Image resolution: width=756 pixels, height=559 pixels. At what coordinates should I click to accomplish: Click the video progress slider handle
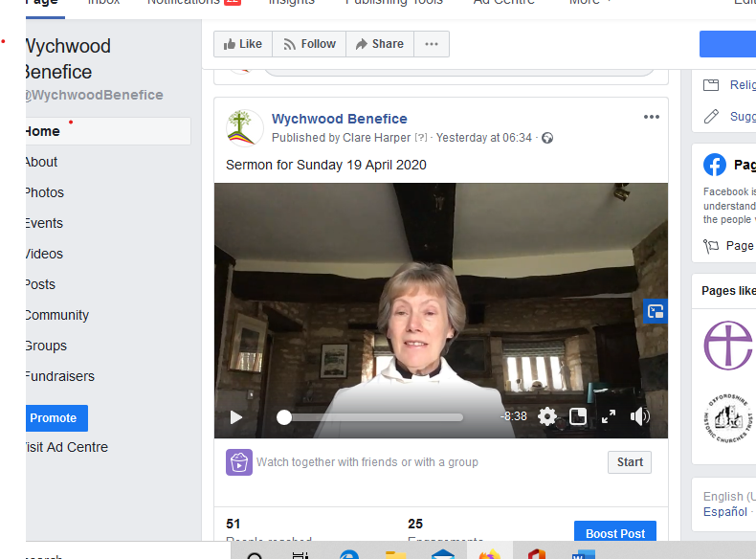click(x=284, y=417)
